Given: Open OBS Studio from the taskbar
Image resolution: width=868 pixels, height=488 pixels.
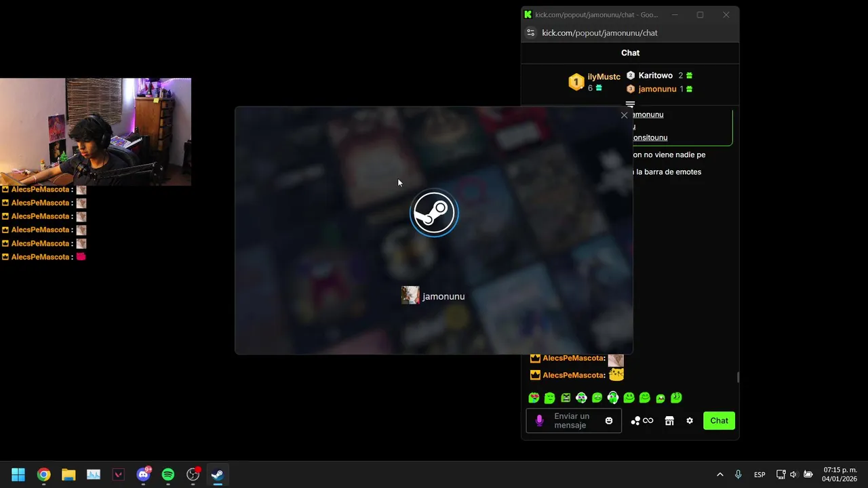Looking at the screenshot, I should tap(193, 474).
